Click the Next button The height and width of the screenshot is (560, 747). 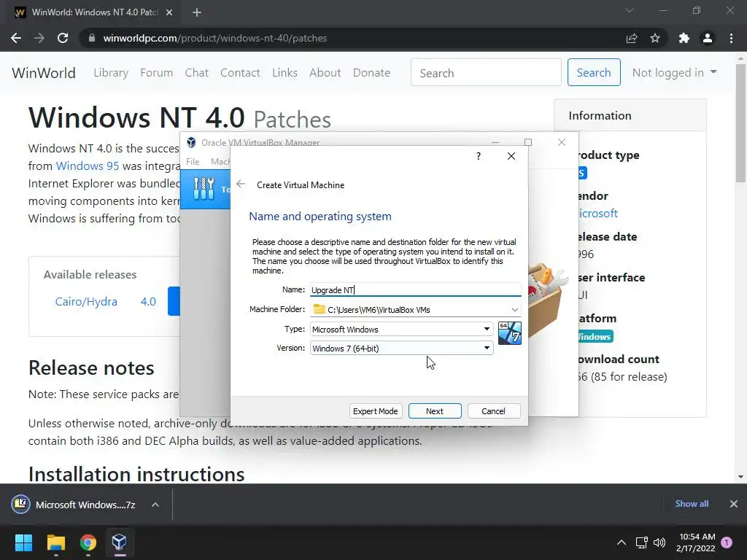(x=435, y=411)
